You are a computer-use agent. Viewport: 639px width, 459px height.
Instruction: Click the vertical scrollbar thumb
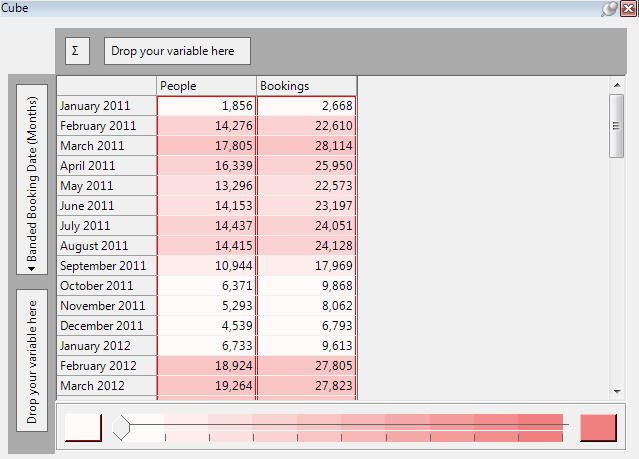(617, 126)
